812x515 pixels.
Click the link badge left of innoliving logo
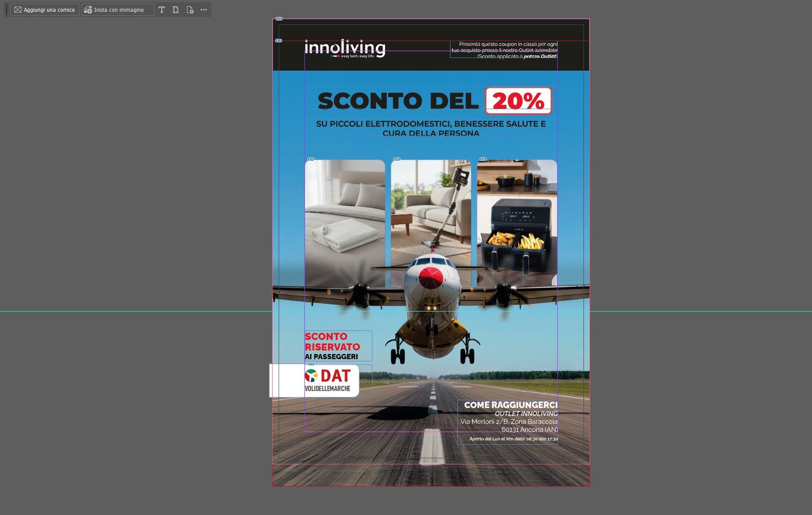pyautogui.click(x=279, y=41)
